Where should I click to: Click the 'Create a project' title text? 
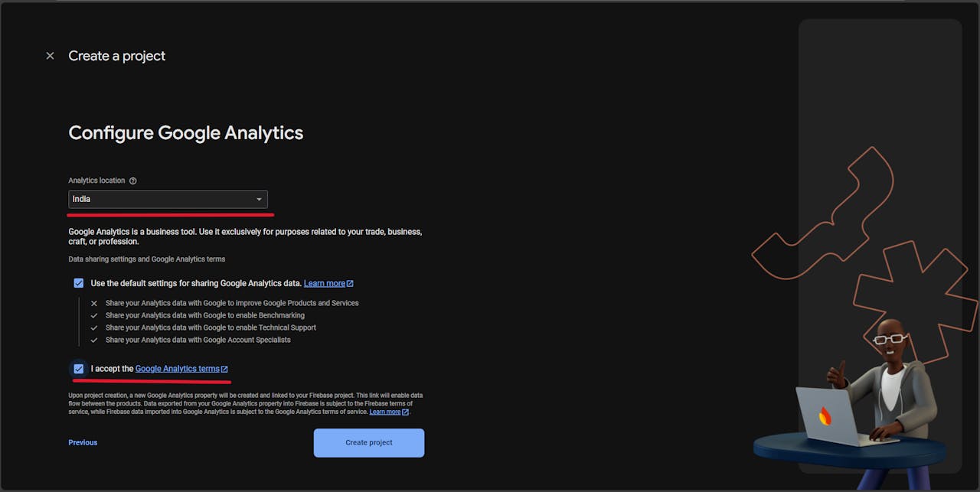click(x=117, y=56)
